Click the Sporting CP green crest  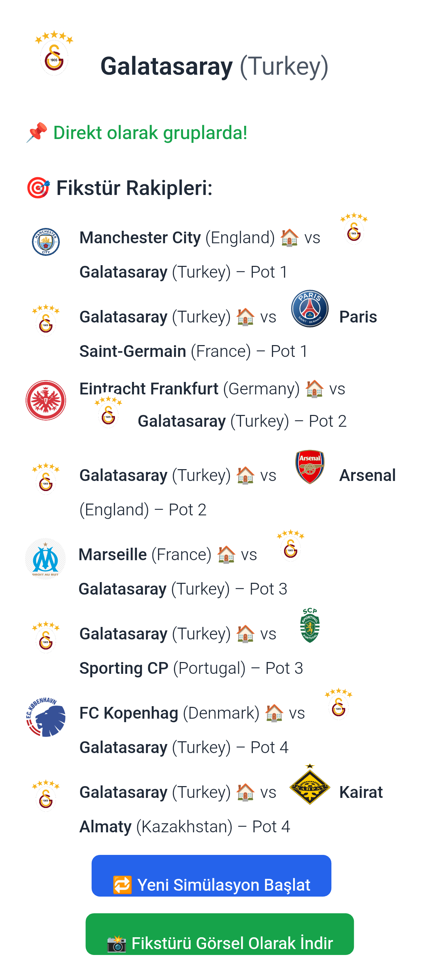pos(310,626)
